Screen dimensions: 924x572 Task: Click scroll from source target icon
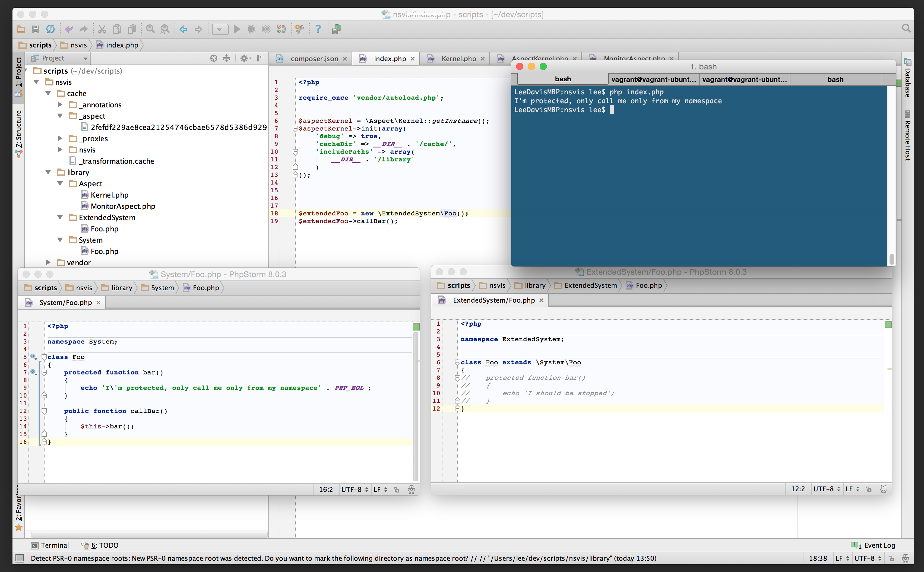214,58
